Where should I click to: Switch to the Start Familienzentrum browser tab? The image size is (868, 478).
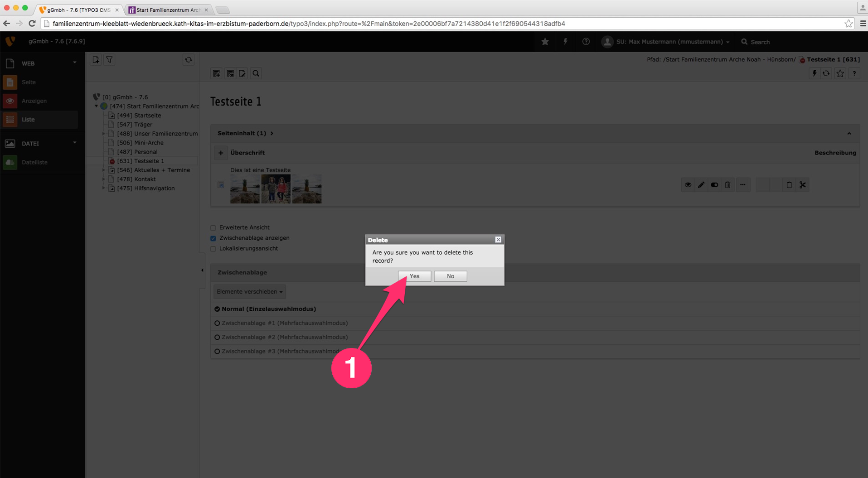167,10
